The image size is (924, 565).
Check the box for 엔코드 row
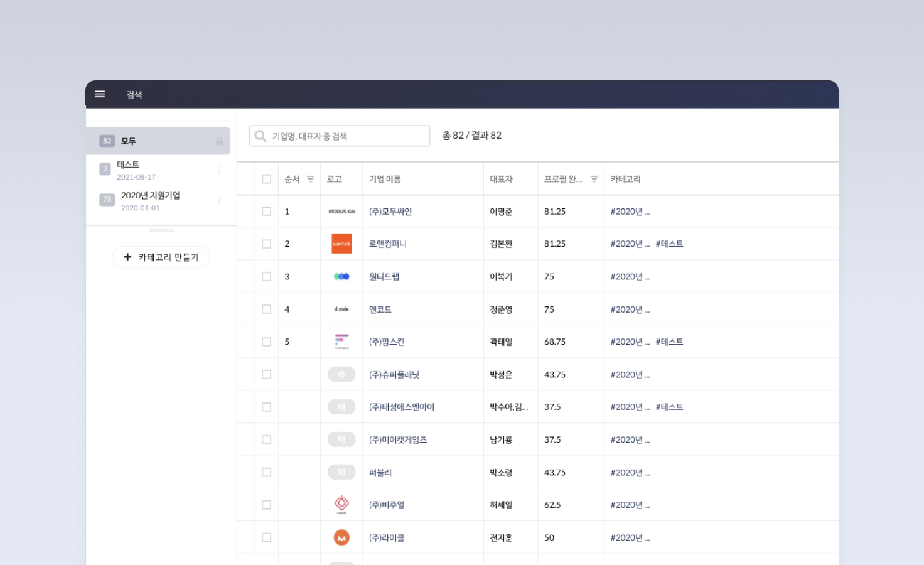click(x=267, y=309)
